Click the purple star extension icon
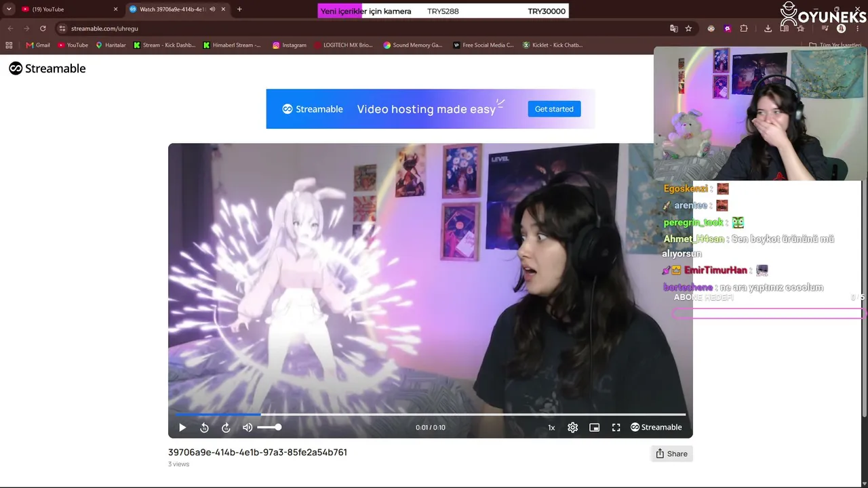 (x=728, y=28)
